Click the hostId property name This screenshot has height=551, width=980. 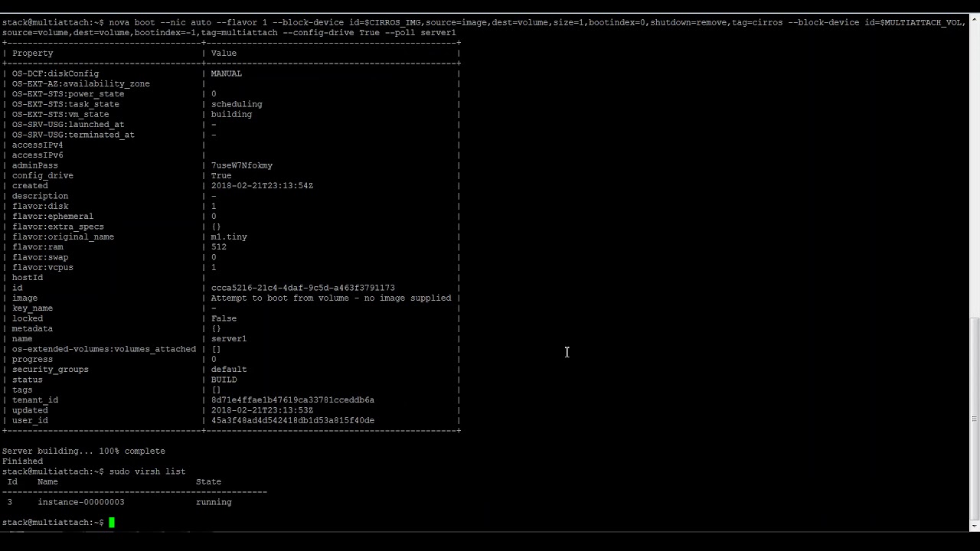27,278
